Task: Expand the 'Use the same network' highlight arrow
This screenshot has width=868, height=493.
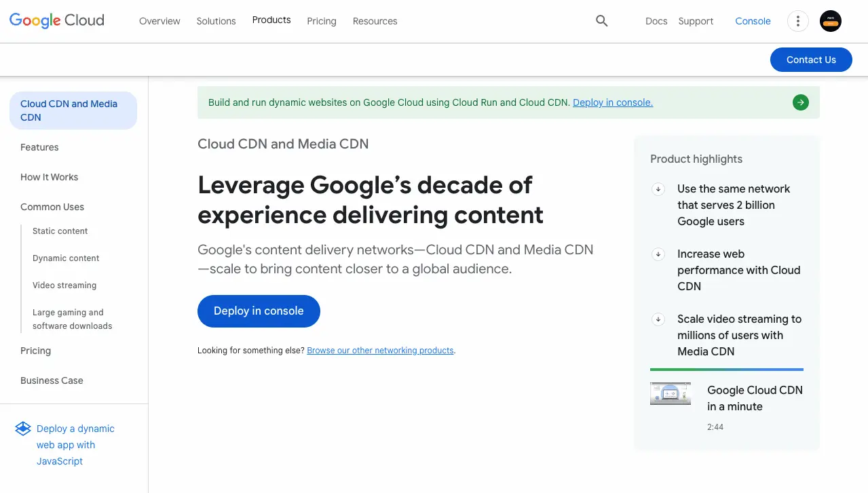Action: click(658, 189)
